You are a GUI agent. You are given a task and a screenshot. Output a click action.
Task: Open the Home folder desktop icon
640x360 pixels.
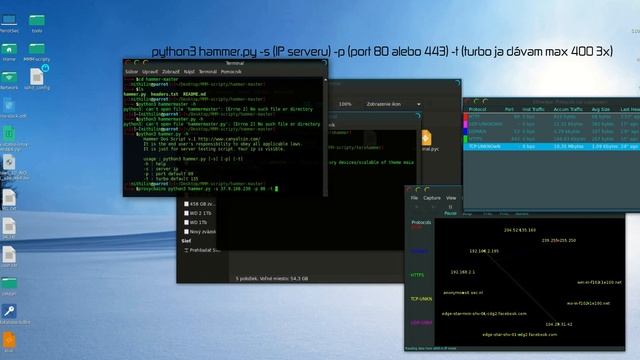point(9,52)
